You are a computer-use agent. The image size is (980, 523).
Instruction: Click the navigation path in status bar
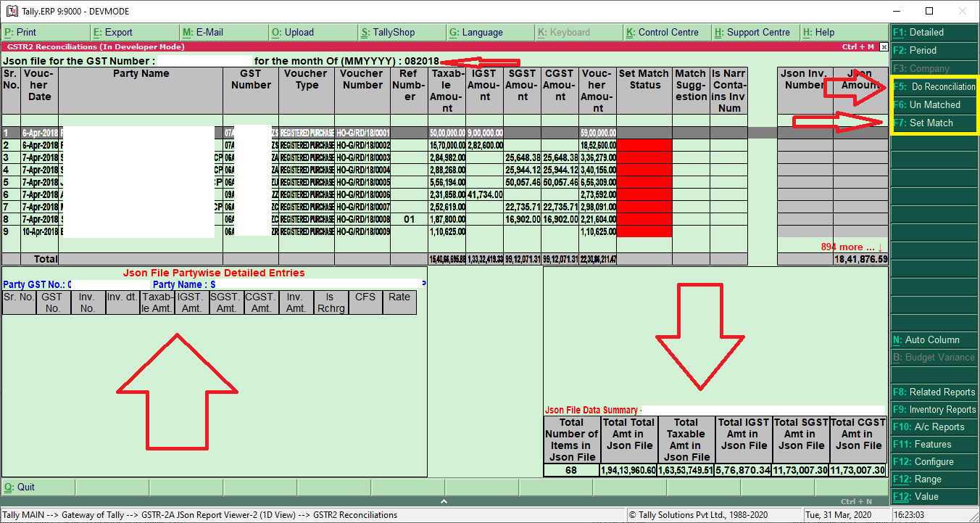click(x=200, y=515)
